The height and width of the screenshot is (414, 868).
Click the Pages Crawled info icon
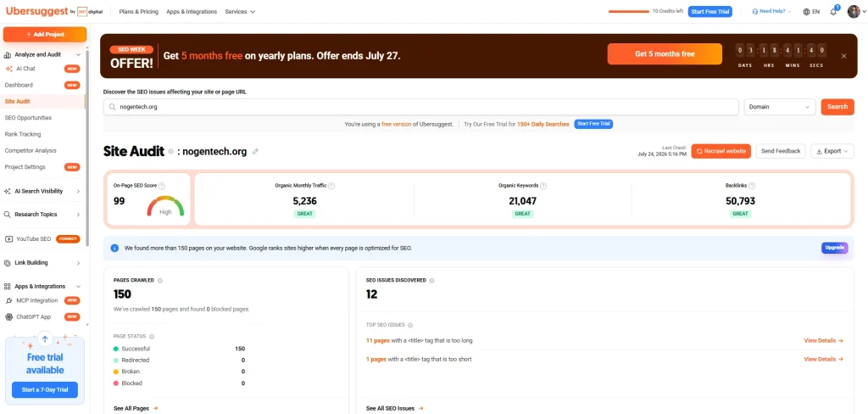point(160,281)
